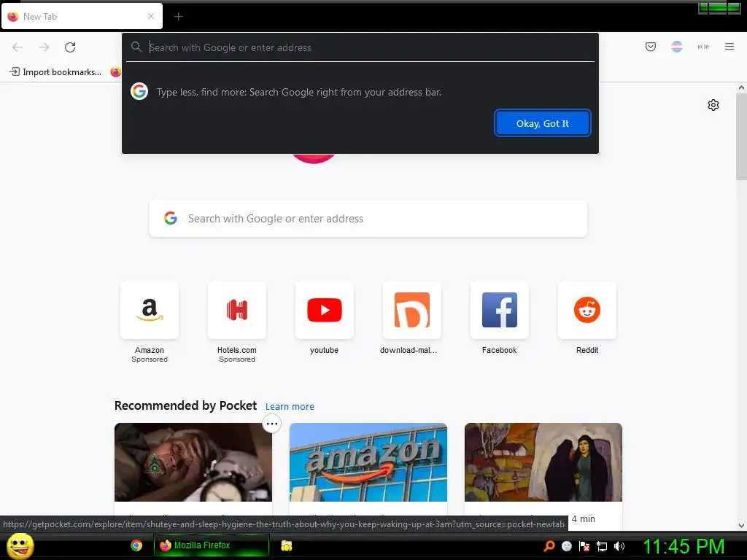The width and height of the screenshot is (747, 560).
Task: Open the painting Pocket article thumbnail
Action: coord(543,462)
